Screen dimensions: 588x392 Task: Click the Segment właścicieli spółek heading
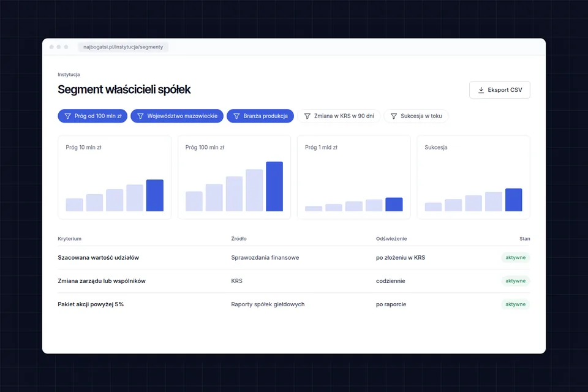(x=124, y=89)
